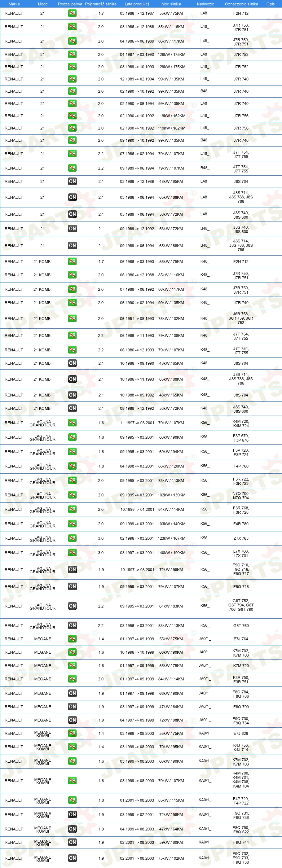282x868 pixels.
Task: Click the ON diesel icon in the 05.1989 -> 06.1994 row
Action: tap(72, 214)
